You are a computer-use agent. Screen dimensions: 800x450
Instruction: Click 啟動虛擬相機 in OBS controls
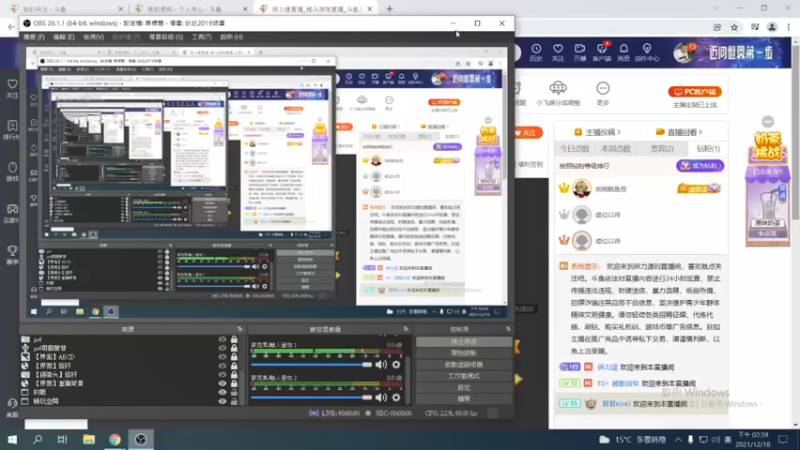tap(464, 365)
